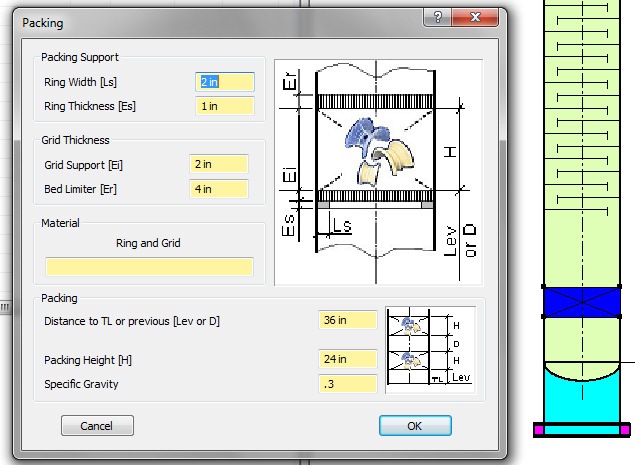This screenshot has width=635, height=465.
Task: Click the Specific Gravity label
Action: point(81,384)
